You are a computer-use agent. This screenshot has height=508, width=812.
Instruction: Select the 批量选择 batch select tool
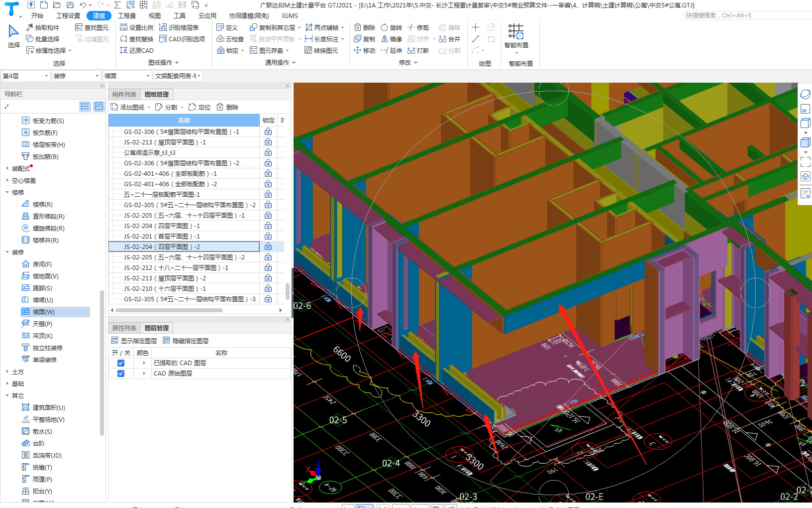(43, 39)
